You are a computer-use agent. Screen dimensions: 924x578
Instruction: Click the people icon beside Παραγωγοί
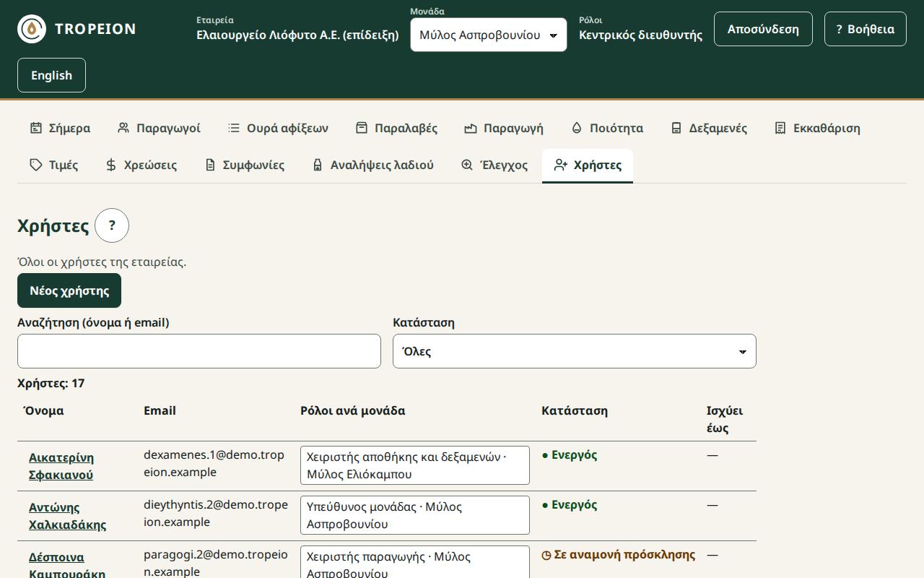coord(123,128)
